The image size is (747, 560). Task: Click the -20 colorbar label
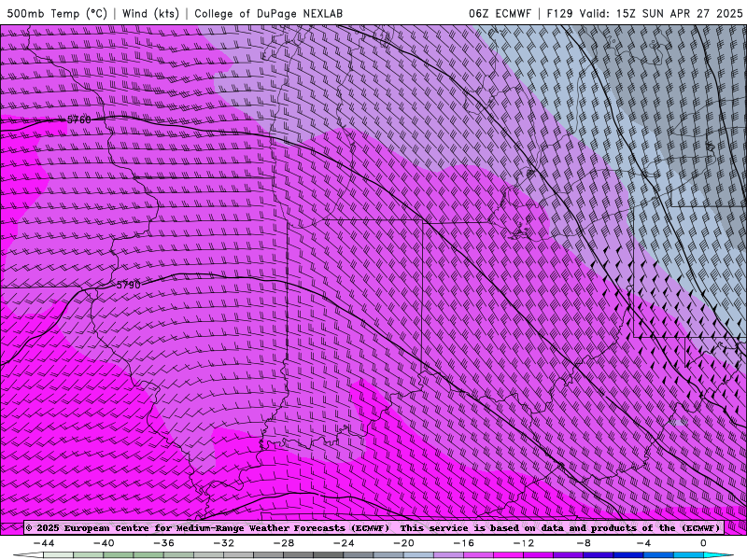tap(404, 543)
